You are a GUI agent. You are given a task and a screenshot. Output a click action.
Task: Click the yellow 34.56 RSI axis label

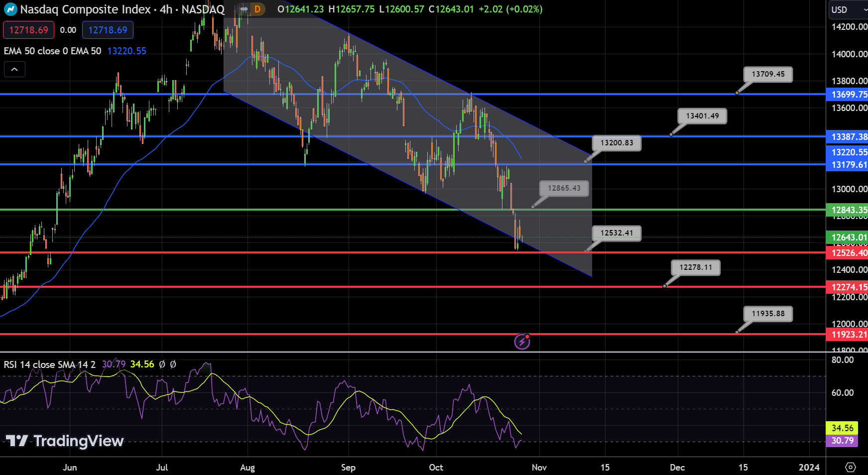click(x=842, y=428)
